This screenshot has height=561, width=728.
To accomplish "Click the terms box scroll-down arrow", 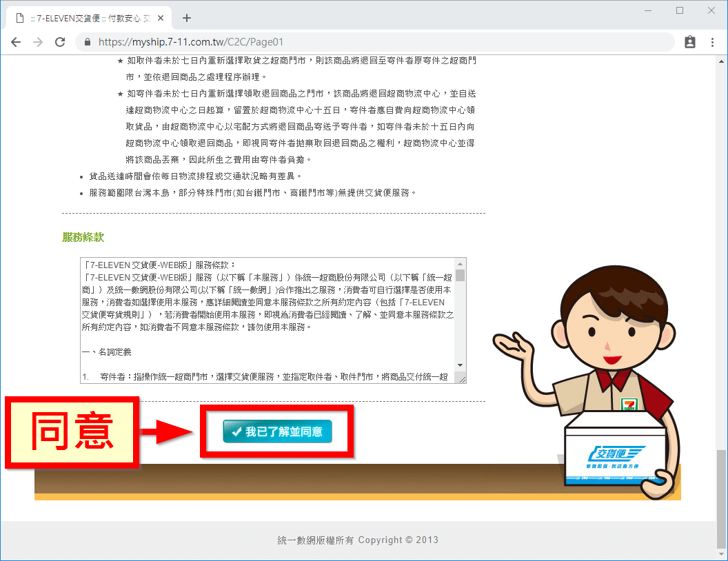I will [x=460, y=365].
